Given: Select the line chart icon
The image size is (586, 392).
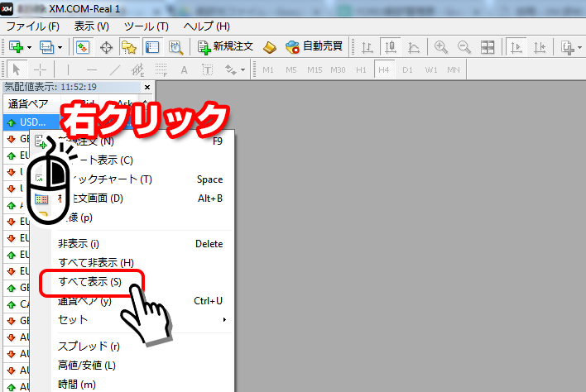Looking at the screenshot, I should coord(413,47).
